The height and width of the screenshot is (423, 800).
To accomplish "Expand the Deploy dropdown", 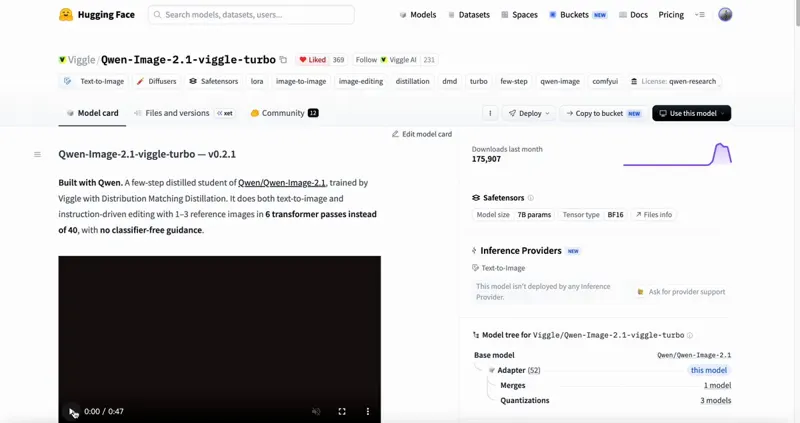I will click(x=529, y=113).
